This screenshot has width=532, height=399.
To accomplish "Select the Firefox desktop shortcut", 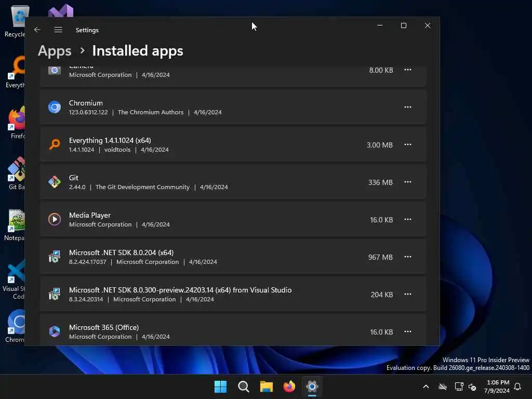I will pos(17,123).
